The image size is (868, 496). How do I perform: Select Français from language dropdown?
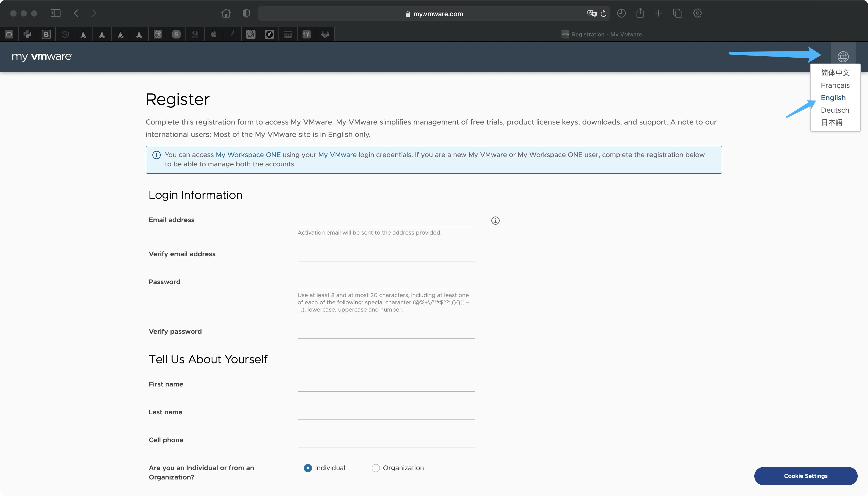[x=835, y=85]
